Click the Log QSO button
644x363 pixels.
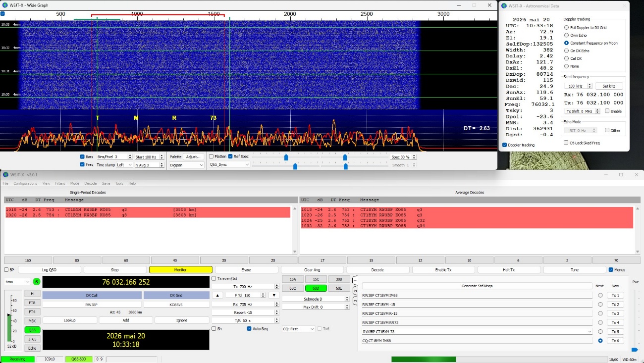(x=49, y=270)
